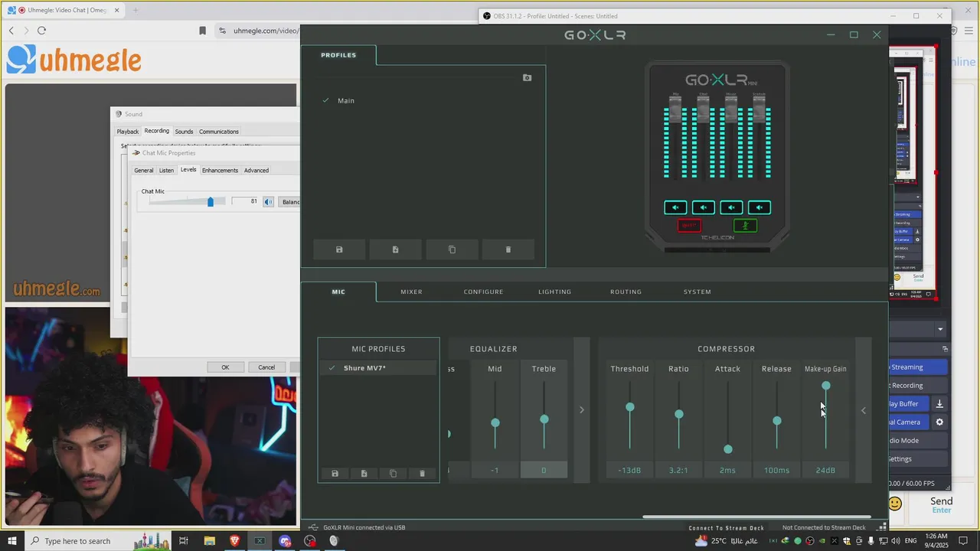Save OBS replay buffer download icon

[x=939, y=403]
